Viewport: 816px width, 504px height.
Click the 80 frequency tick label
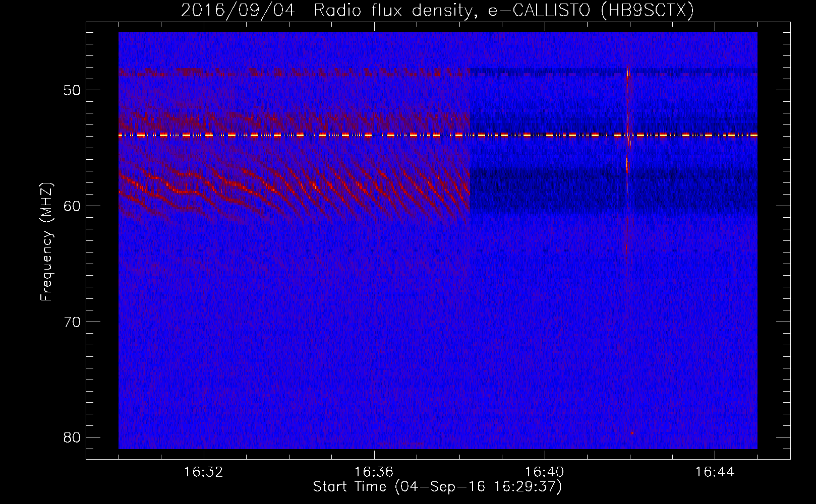pos(73,437)
